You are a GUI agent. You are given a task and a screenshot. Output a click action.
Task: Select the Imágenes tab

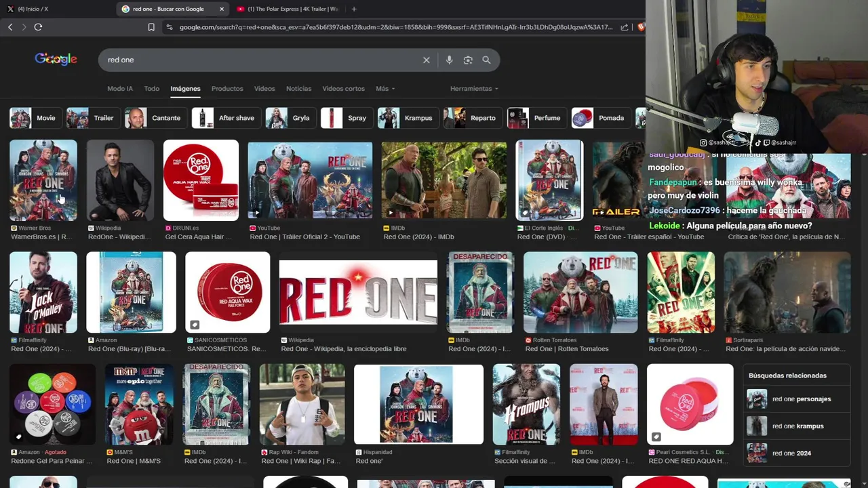tap(185, 89)
